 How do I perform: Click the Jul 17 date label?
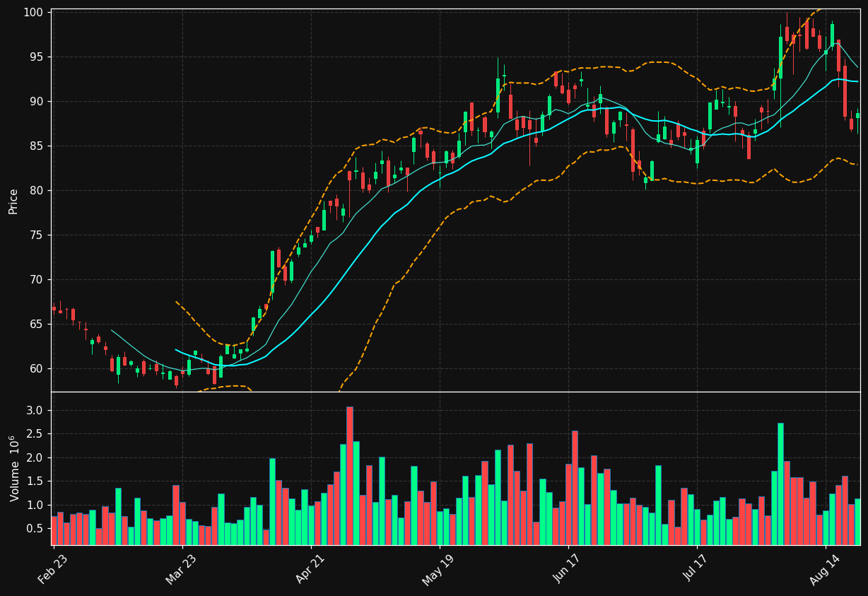[x=698, y=568]
